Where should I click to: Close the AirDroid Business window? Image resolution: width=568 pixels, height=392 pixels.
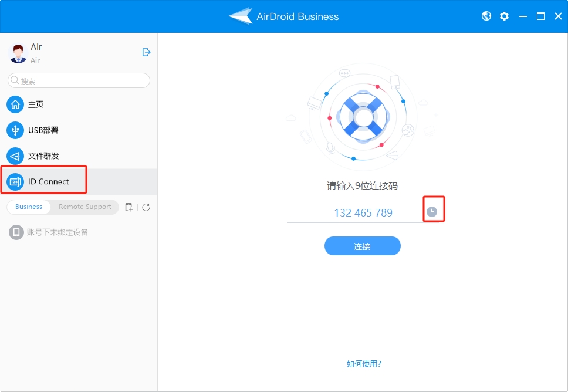click(x=558, y=16)
